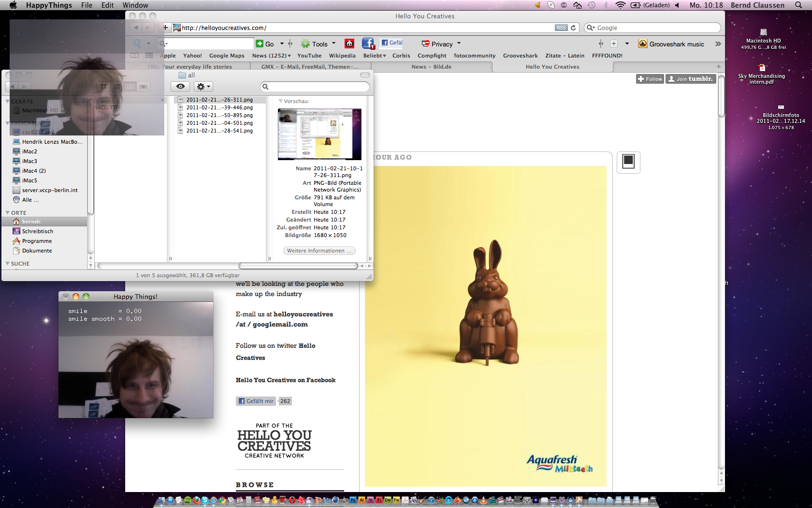This screenshot has width=812, height=508.
Task: Open Top Sites grid icon
Action: click(x=149, y=56)
